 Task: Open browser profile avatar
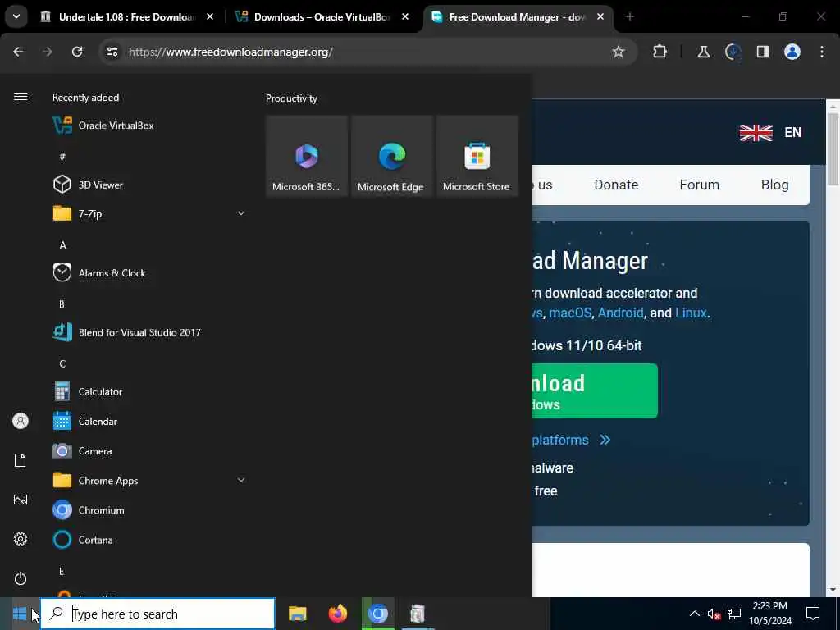(x=792, y=52)
